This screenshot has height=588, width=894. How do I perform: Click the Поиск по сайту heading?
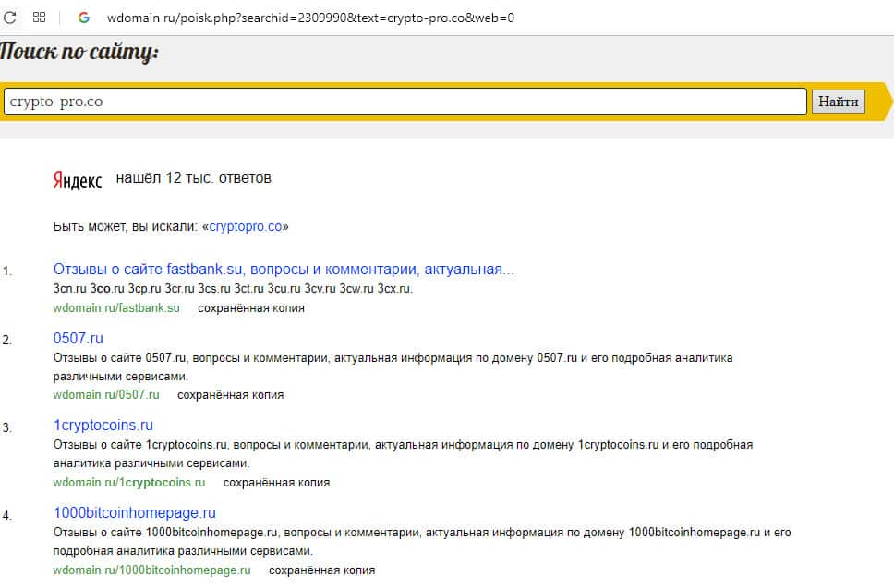tap(79, 52)
